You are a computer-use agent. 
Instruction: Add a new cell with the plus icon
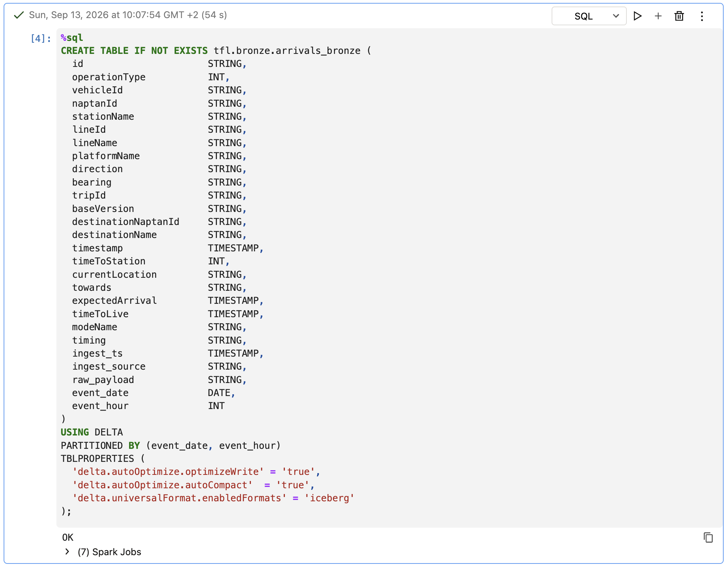click(x=658, y=16)
